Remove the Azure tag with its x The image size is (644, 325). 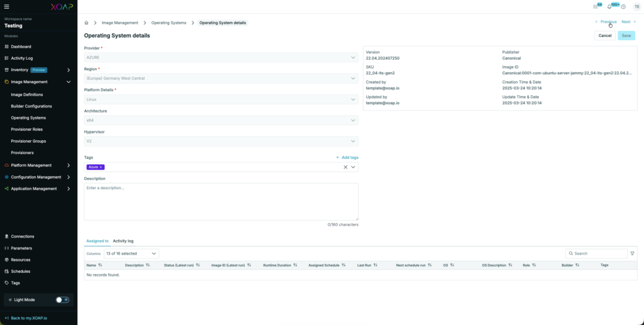pyautogui.click(x=101, y=167)
